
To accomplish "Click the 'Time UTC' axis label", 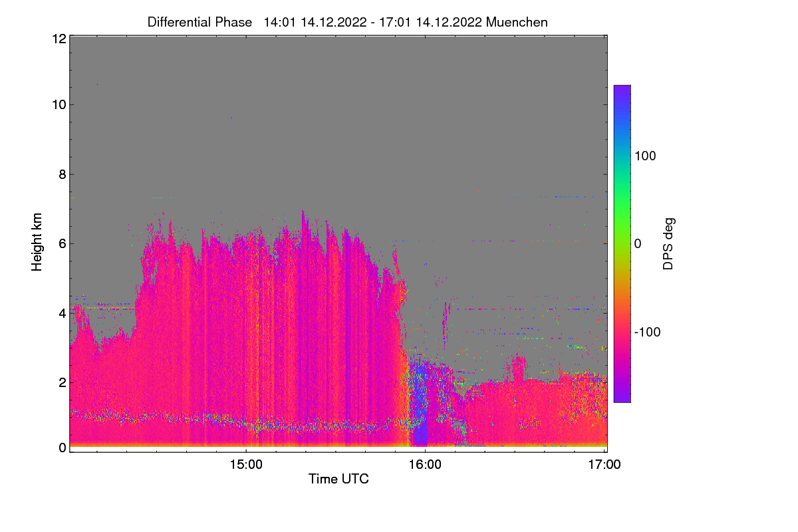I will (x=338, y=479).
